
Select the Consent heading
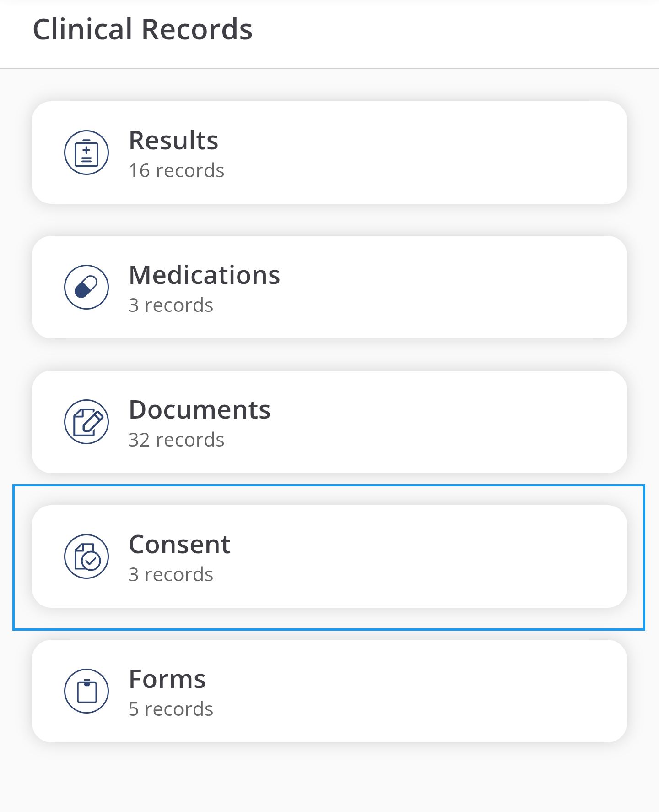point(179,544)
